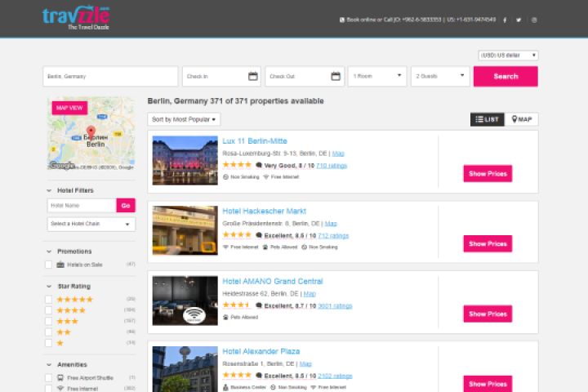Collapse the Amenities section

pyautogui.click(x=49, y=364)
